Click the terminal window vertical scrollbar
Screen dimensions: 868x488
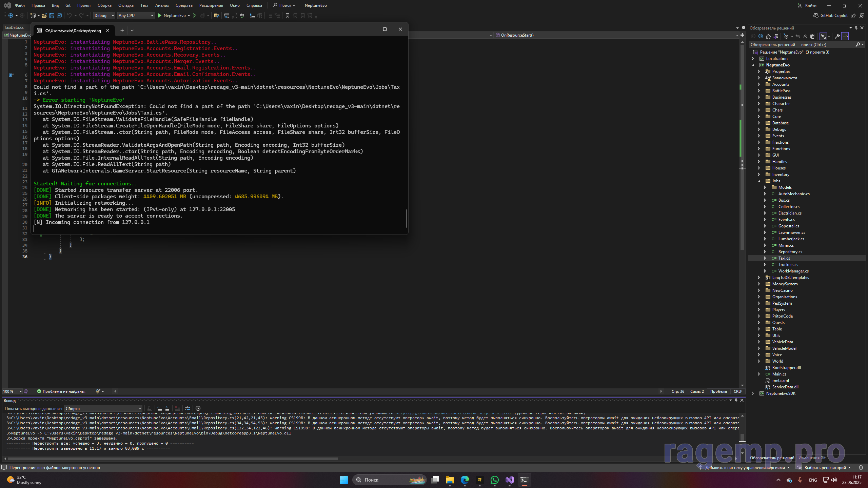click(406, 219)
